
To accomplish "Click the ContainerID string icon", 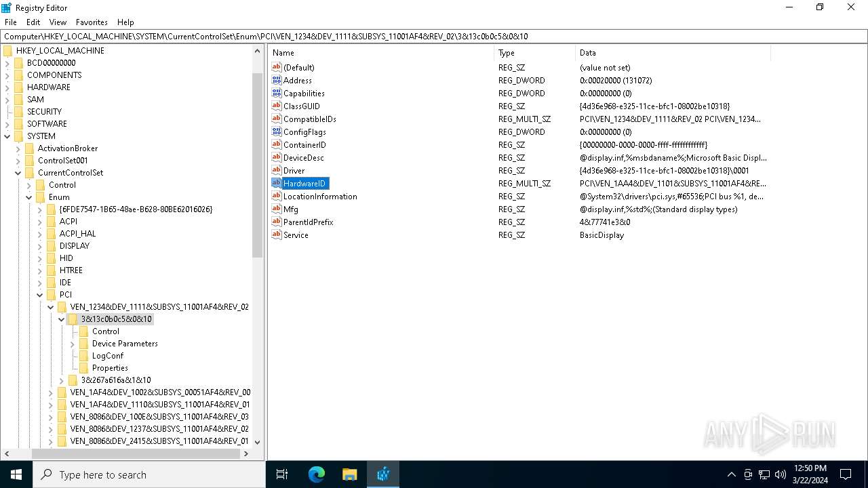I will (276, 144).
